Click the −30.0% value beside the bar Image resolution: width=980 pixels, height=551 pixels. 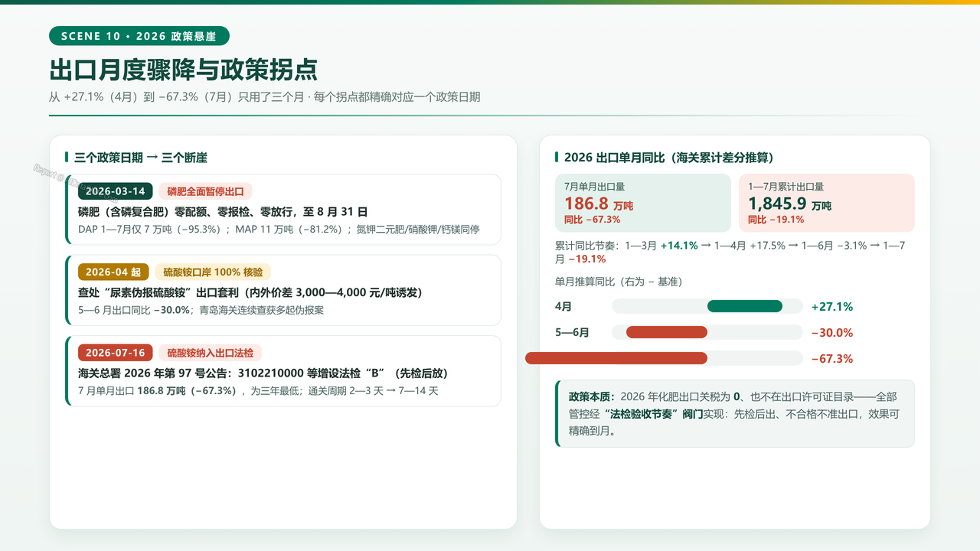(832, 332)
